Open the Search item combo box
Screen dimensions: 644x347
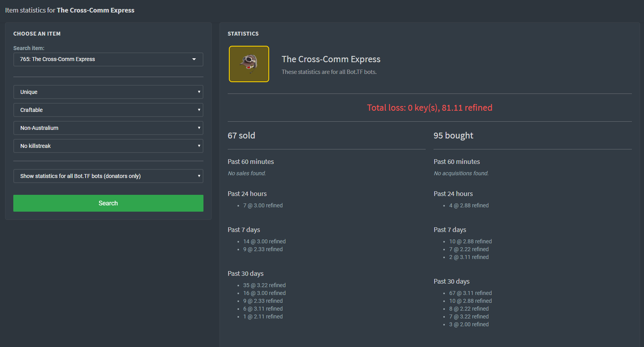pos(108,59)
